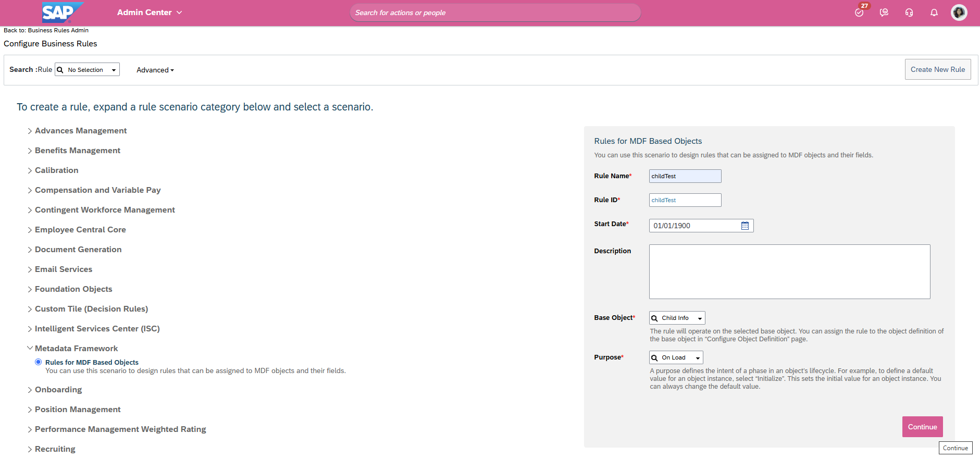Screen dimensions: 980x458
Task: Click the search icon in Purpose field
Action: 654,358
